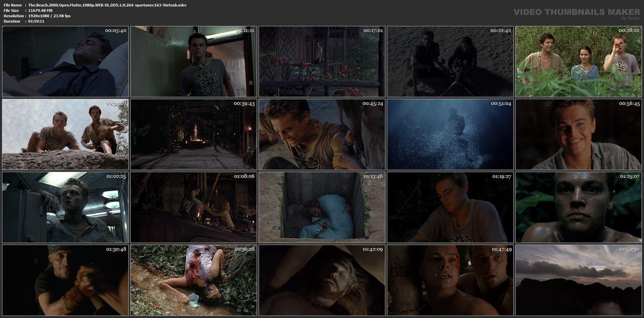
Task: Click the thumbnail stamped 01:08:06
Action: [194, 207]
